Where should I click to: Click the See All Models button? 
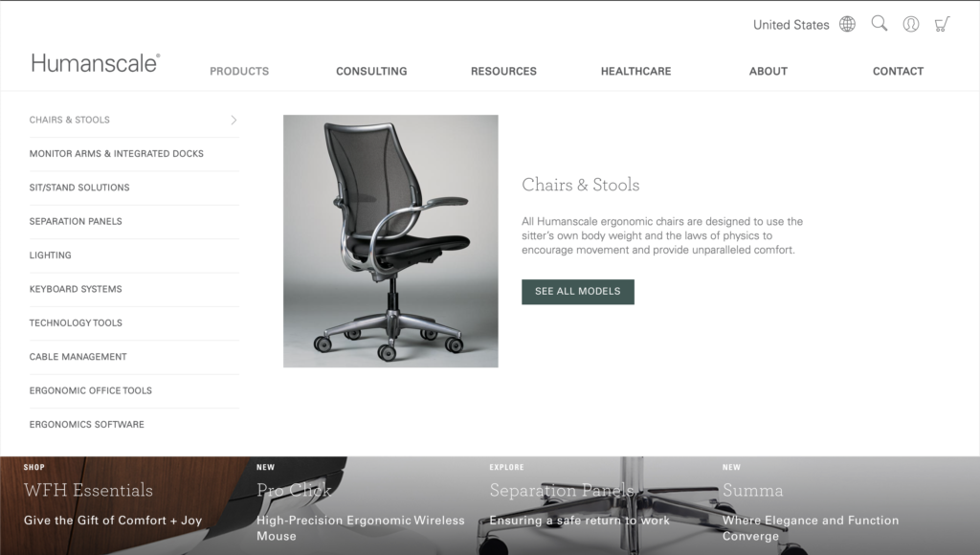[x=577, y=292]
